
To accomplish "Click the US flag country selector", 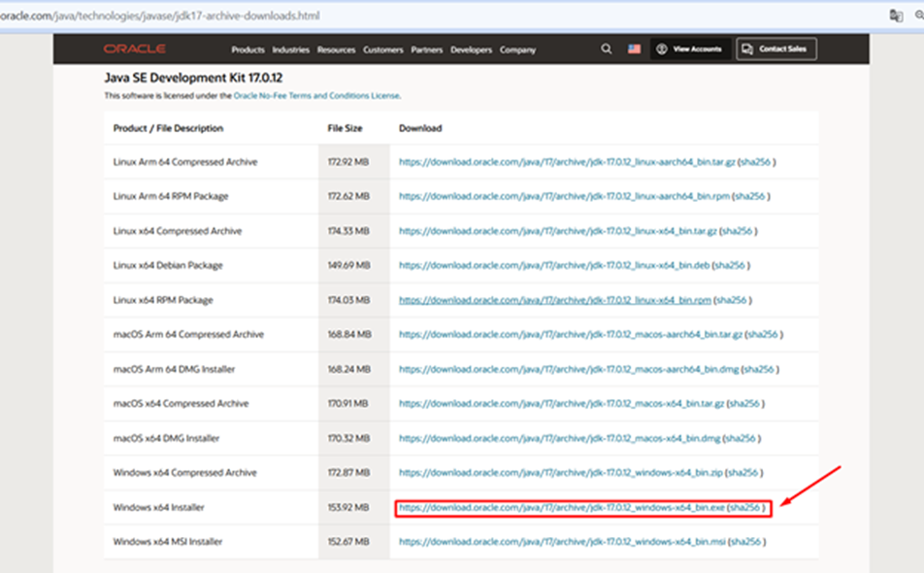I will click(x=634, y=50).
